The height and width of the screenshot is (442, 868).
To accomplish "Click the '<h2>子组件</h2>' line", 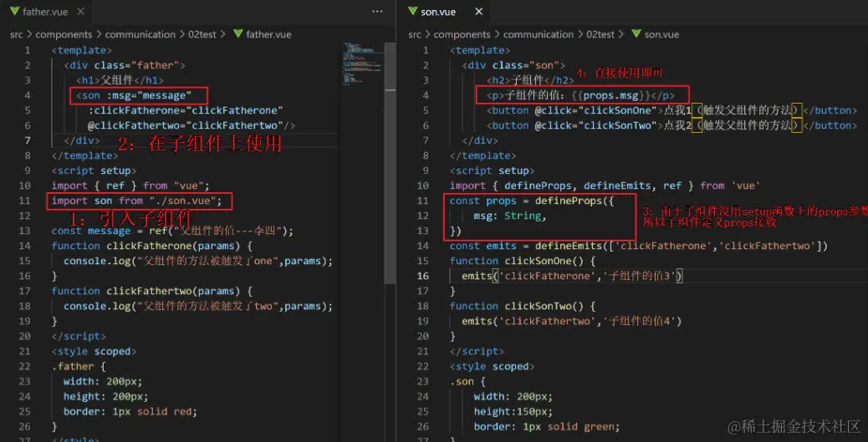I will pyautogui.click(x=530, y=80).
